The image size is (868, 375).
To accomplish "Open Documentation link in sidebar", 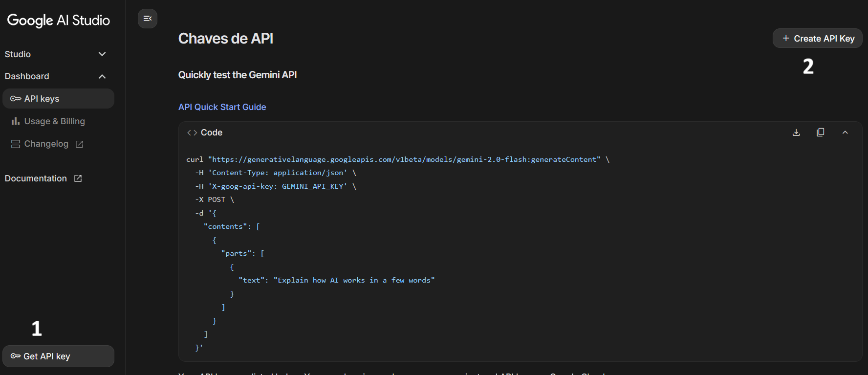I will coord(43,178).
